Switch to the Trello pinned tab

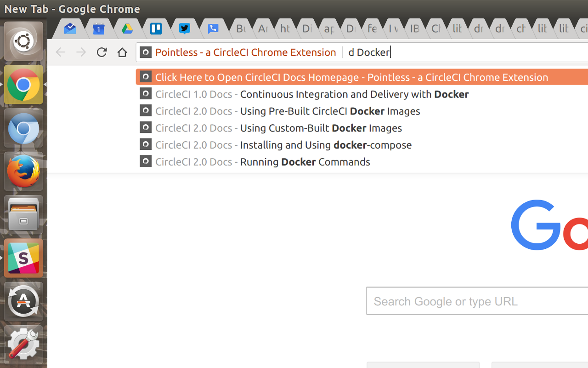point(156,29)
